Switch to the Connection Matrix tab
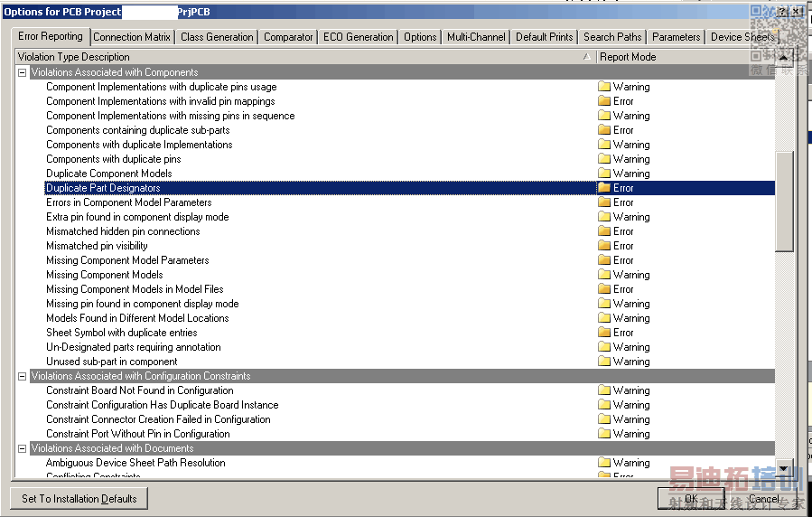The height and width of the screenshot is (517, 812). click(x=132, y=37)
